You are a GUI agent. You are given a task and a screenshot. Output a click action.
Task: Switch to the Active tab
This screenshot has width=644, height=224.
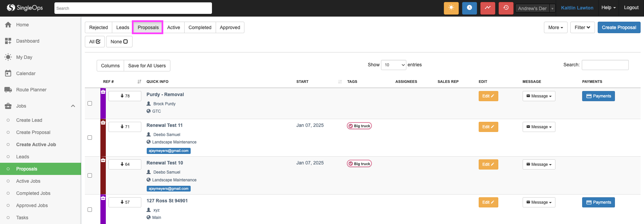[x=173, y=27]
